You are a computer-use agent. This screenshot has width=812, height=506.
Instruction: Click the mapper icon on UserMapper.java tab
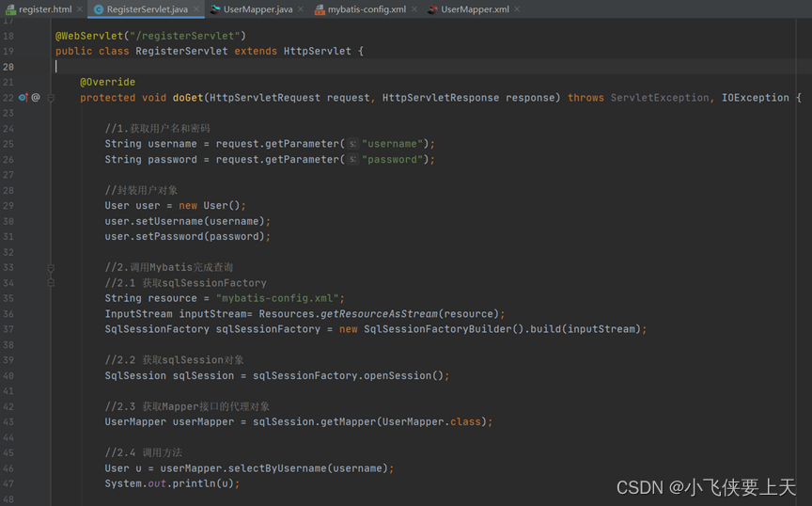[x=215, y=9]
